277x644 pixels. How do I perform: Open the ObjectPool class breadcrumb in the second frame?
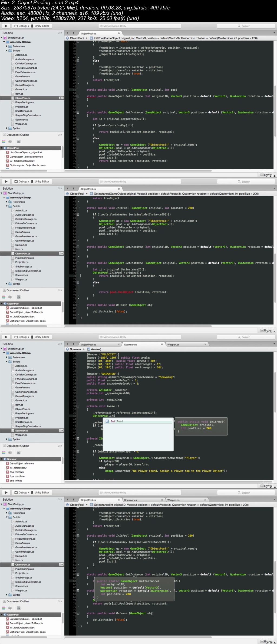point(75,194)
